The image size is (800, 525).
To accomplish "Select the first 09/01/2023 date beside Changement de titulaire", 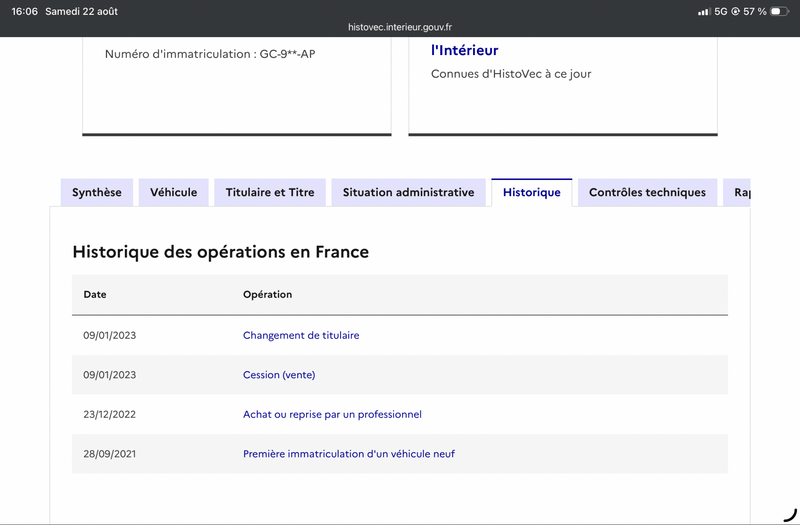I will [110, 335].
